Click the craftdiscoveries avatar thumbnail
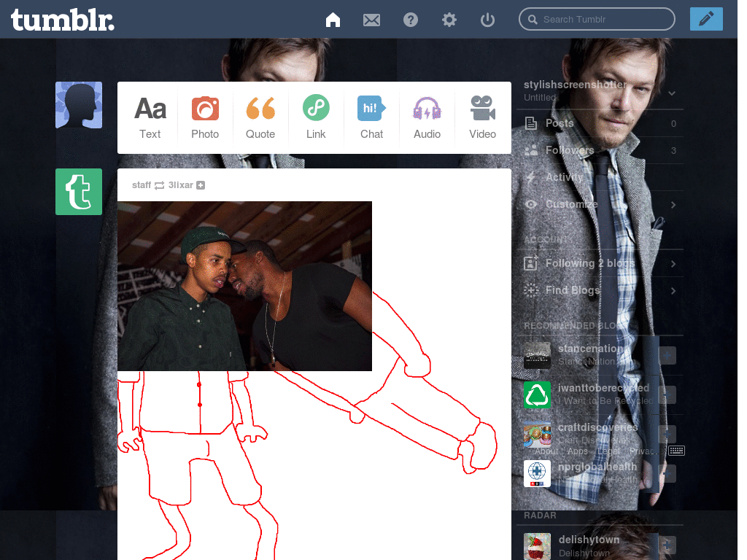747x560 pixels. pyautogui.click(x=537, y=434)
